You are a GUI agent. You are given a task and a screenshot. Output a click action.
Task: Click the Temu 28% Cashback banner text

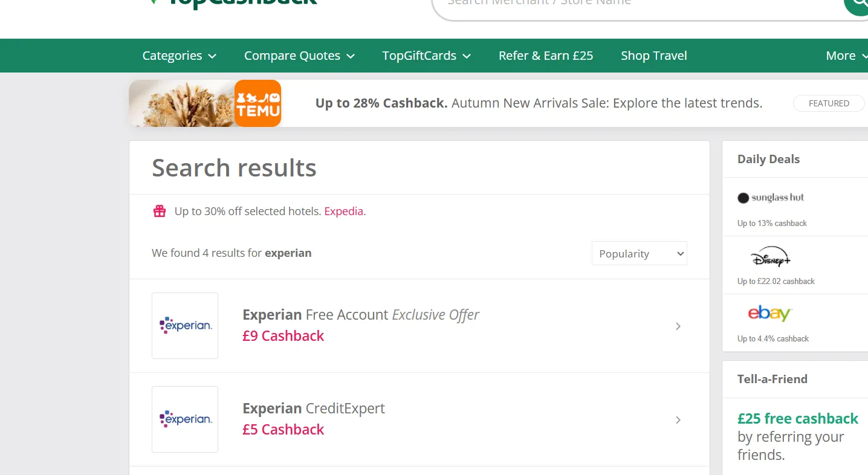point(539,103)
